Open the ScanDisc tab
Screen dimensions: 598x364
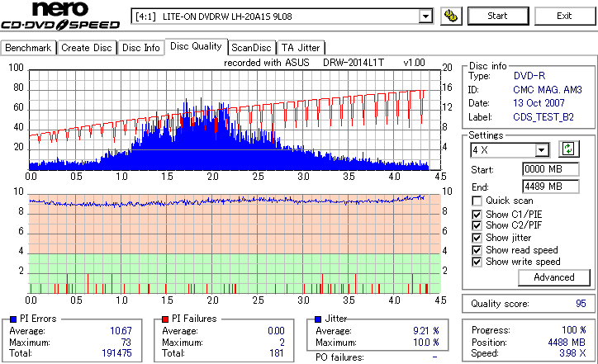(251, 48)
